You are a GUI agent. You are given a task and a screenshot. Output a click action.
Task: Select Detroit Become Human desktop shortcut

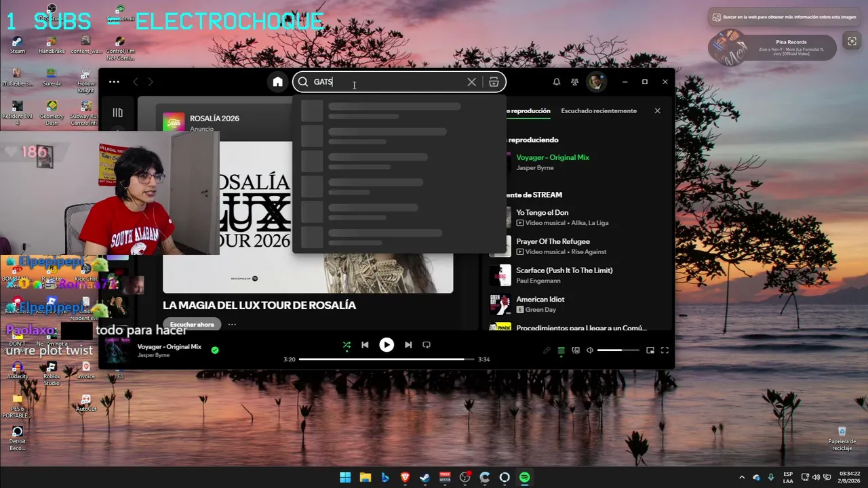[x=17, y=439]
